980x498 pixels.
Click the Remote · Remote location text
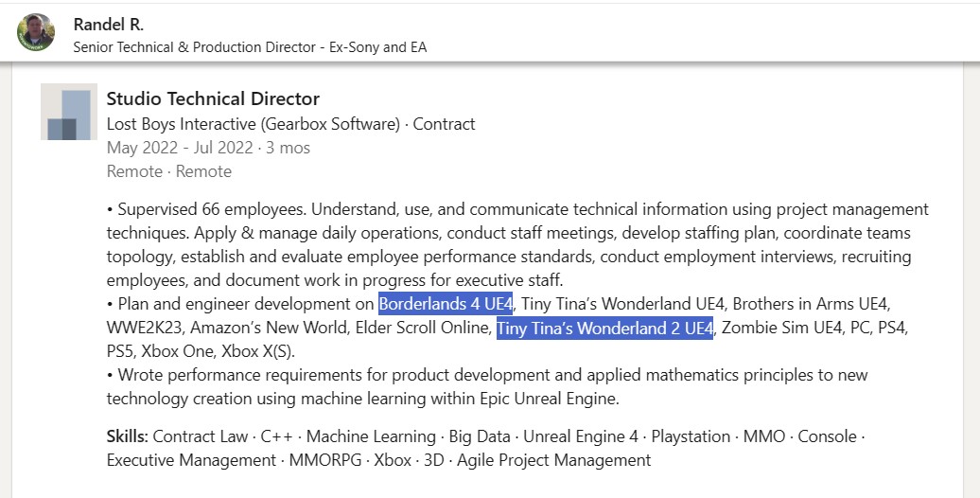tap(168, 171)
